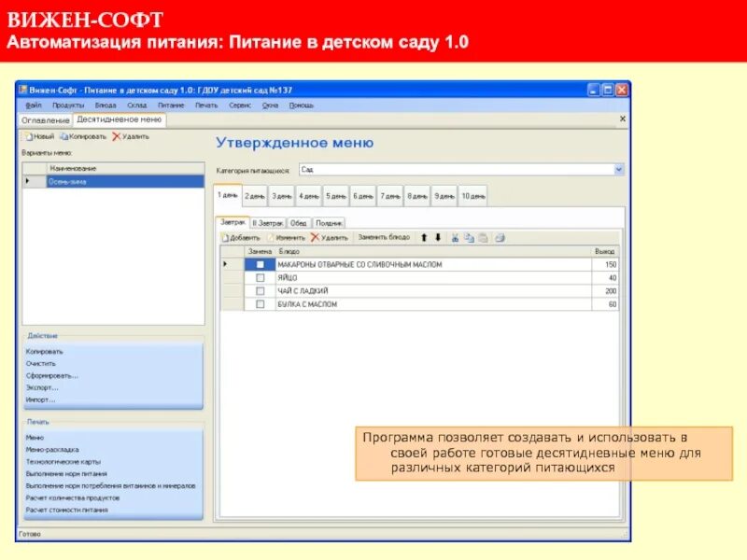The height and width of the screenshot is (560, 747).
Task: Click Выполнение норм потребления витаминов и минералов
Action: click(x=110, y=485)
